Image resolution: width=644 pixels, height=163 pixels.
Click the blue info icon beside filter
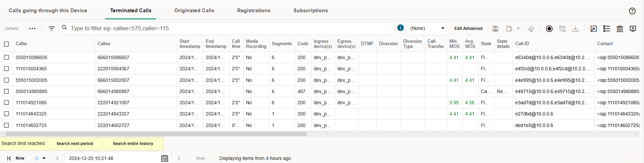coord(401,28)
